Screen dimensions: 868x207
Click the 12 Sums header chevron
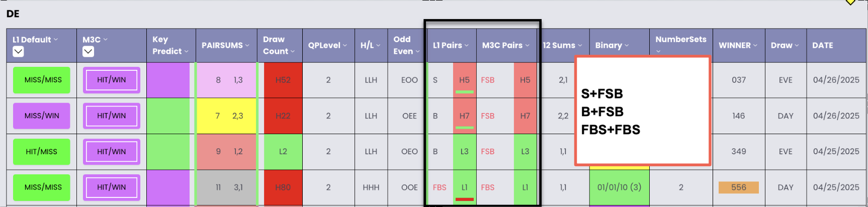(x=580, y=45)
